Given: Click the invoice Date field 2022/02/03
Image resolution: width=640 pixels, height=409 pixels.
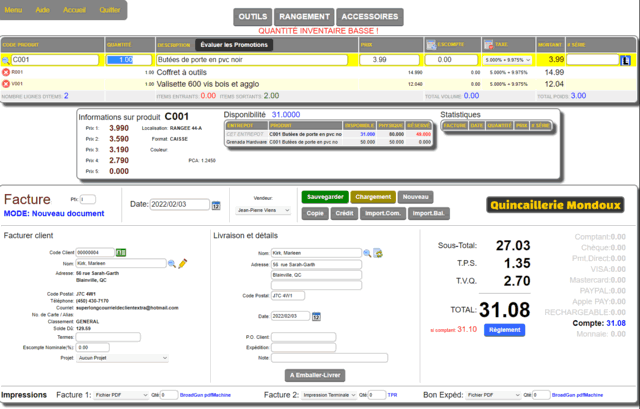Looking at the screenshot, I should (x=180, y=204).
